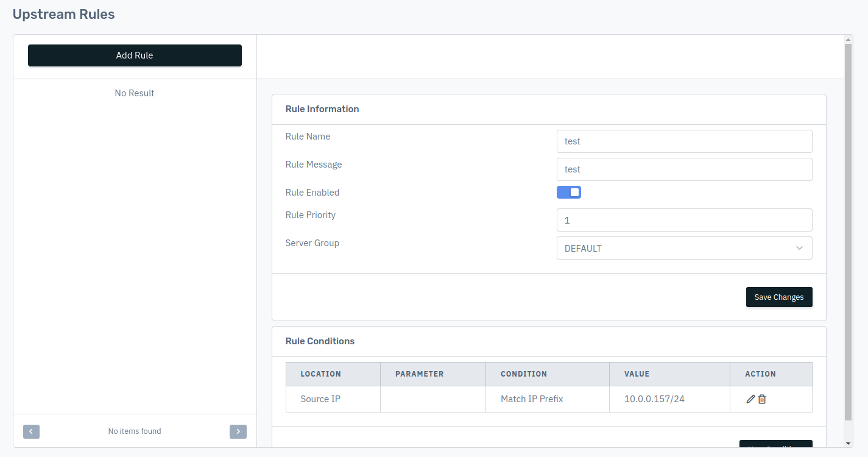The image size is (868, 457).
Task: Click the vertical scrollbar thumb
Action: click(x=849, y=232)
